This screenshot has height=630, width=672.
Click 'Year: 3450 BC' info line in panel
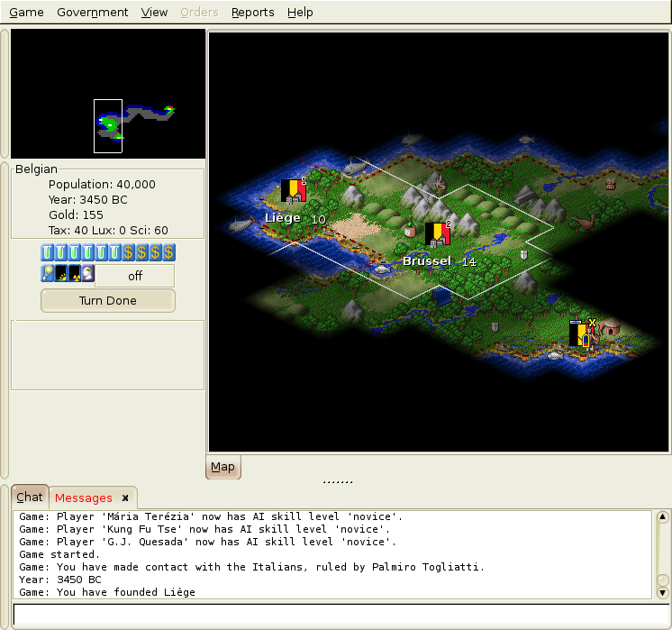point(88,200)
